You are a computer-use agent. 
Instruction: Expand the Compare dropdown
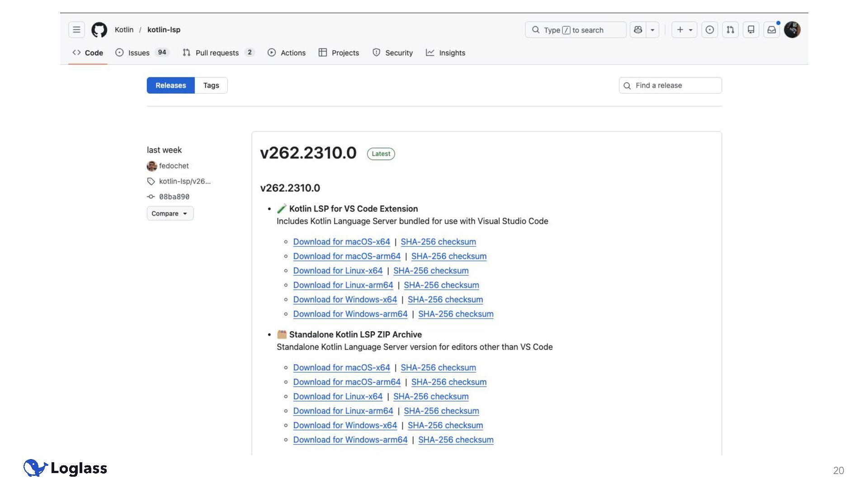coord(170,213)
